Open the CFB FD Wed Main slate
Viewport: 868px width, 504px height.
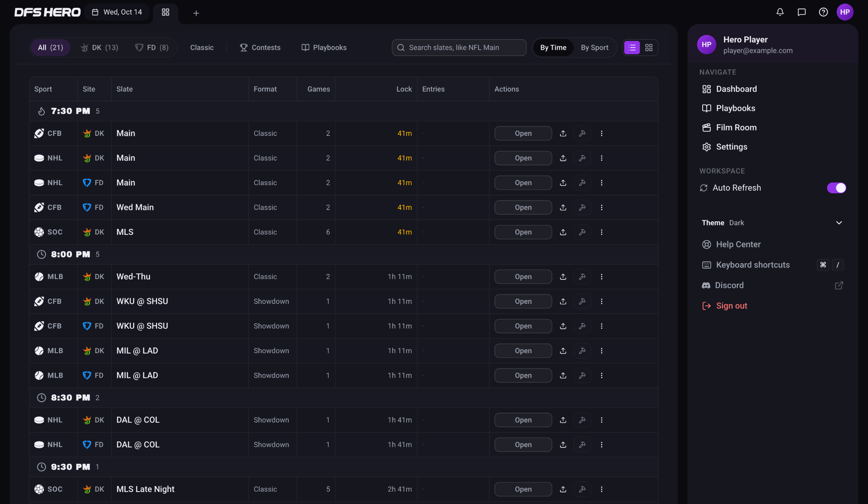(x=523, y=207)
